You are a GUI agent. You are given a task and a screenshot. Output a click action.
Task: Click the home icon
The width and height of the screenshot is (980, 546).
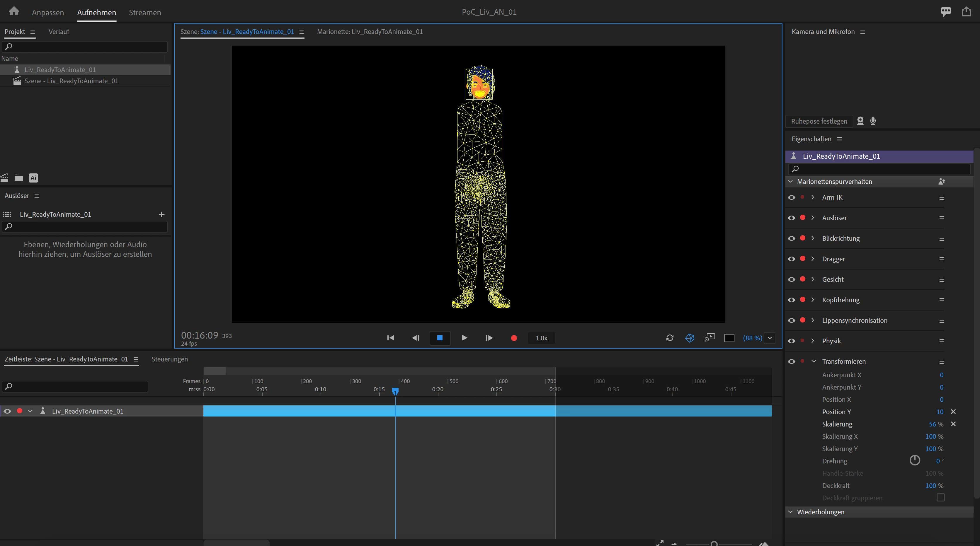click(14, 11)
